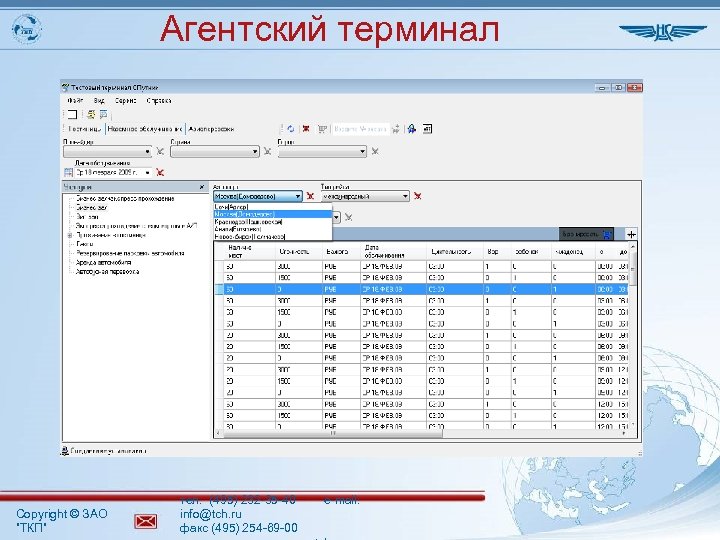Open the Город dropdown
This screenshot has width=720, height=540.
(x=322, y=152)
